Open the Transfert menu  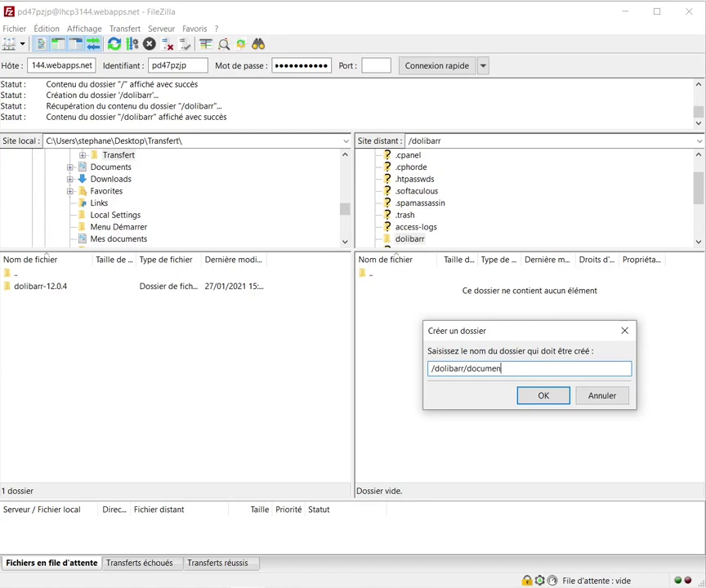pos(125,29)
